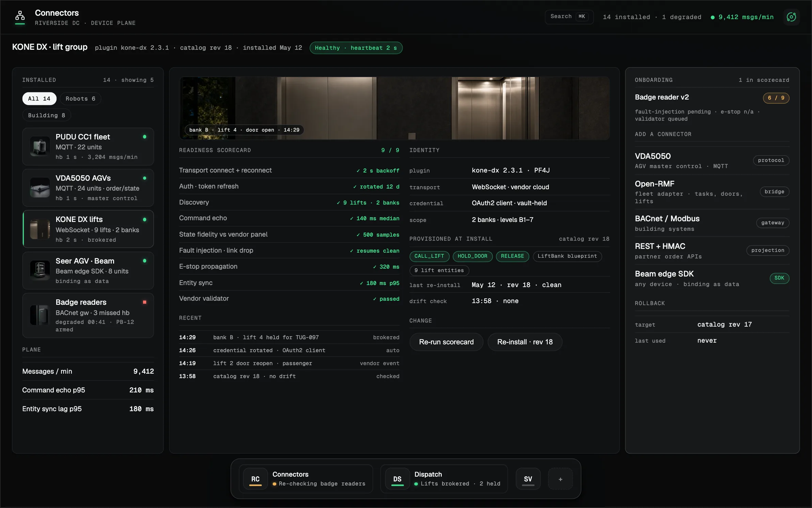
Task: Click the Vendor validator passed scorecard row
Action: point(289,299)
